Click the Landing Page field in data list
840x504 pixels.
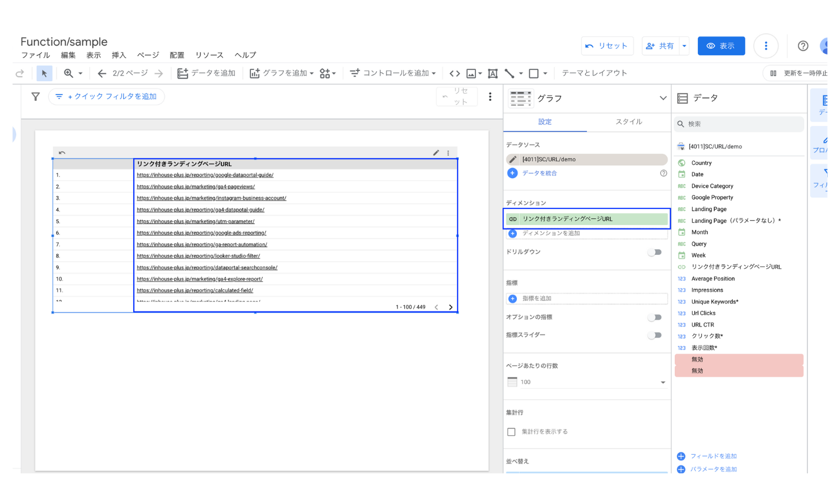(x=709, y=209)
